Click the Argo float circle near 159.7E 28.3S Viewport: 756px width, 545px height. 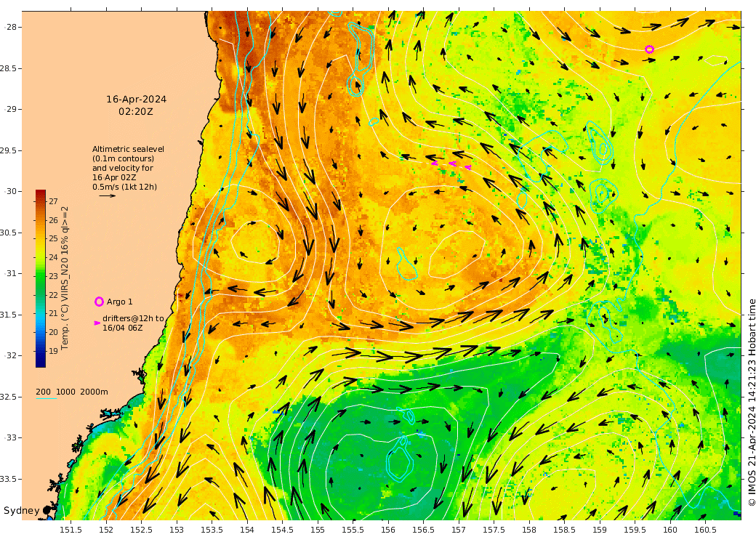coord(649,49)
